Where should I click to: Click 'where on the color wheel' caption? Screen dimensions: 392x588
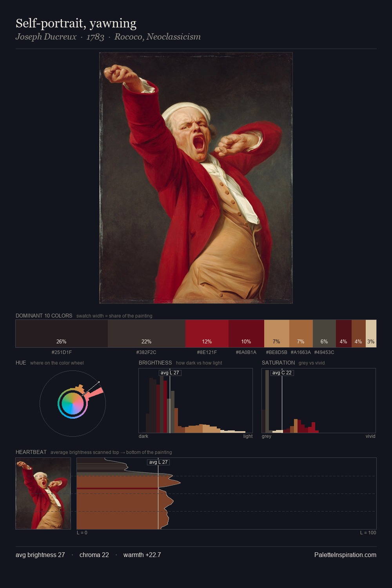coord(57,363)
